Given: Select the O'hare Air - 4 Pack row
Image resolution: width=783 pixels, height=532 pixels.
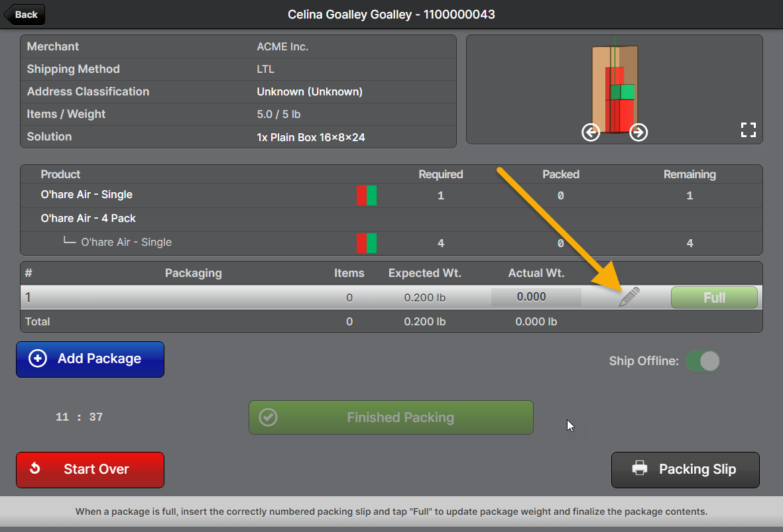Looking at the screenshot, I should click(88, 219).
